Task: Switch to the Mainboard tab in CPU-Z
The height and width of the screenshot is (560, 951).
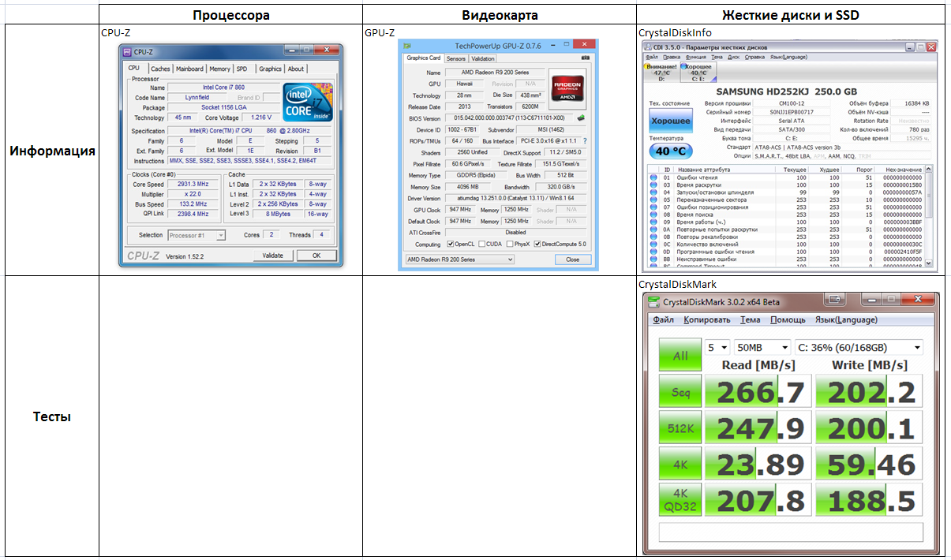Action: pyautogui.click(x=189, y=69)
